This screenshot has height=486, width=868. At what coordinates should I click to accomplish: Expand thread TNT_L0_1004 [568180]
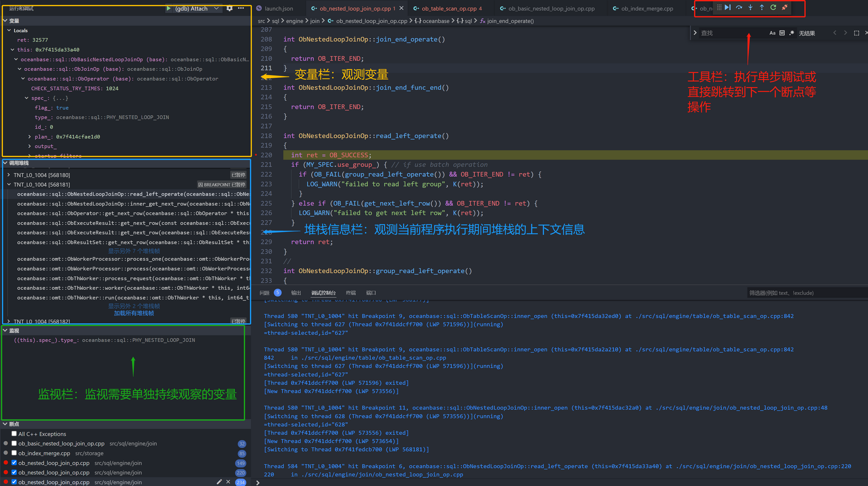tap(9, 175)
